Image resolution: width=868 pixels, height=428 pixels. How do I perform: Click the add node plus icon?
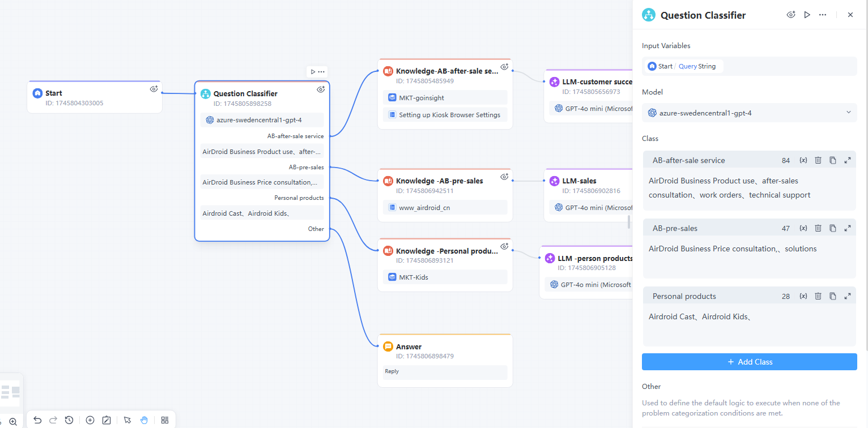click(x=90, y=420)
